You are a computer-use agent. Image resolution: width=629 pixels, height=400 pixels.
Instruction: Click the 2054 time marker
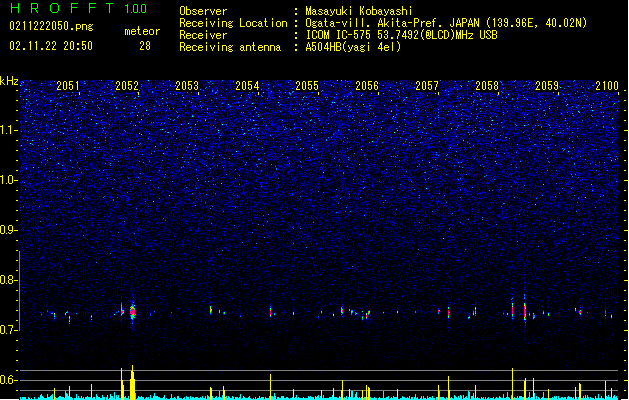(x=247, y=86)
